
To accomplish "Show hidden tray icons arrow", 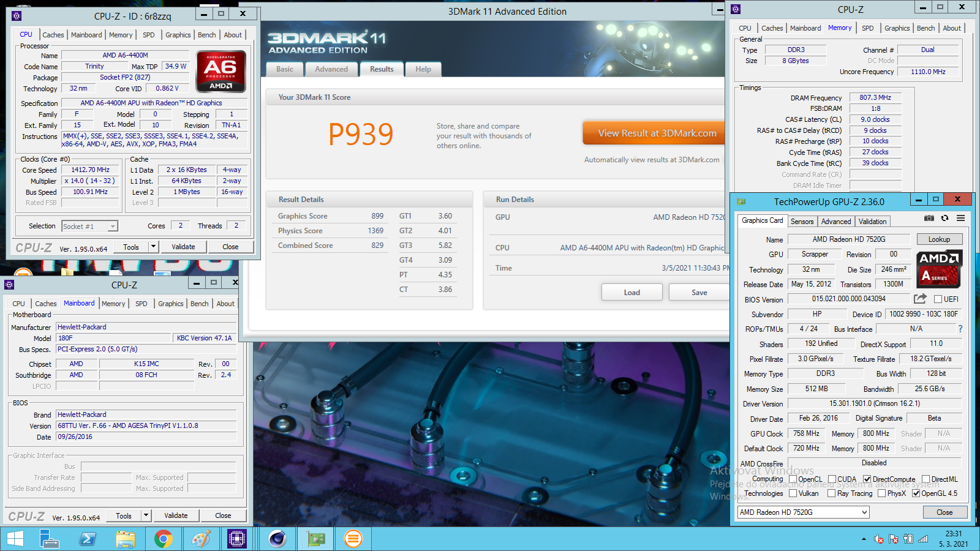I will point(864,539).
